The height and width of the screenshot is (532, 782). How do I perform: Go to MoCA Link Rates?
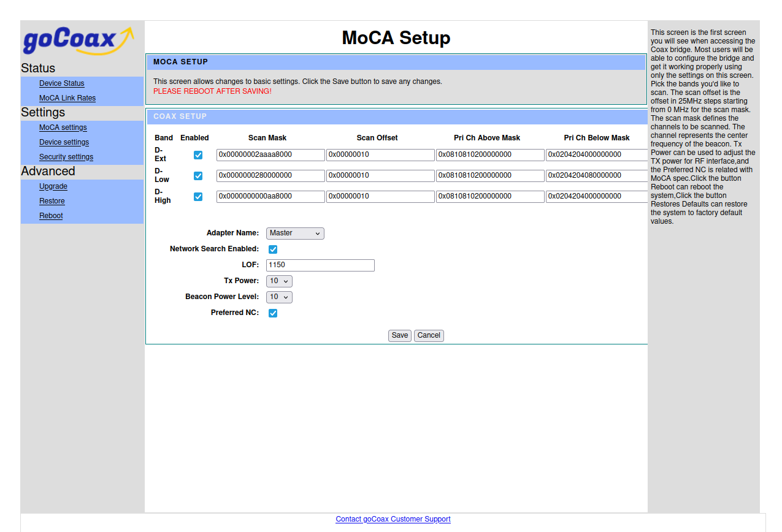67,98
